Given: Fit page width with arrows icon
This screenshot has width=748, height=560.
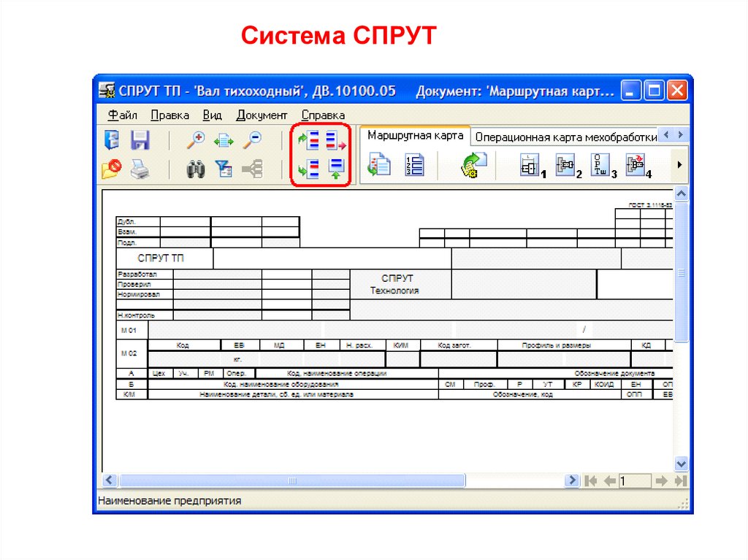Looking at the screenshot, I should [224, 141].
